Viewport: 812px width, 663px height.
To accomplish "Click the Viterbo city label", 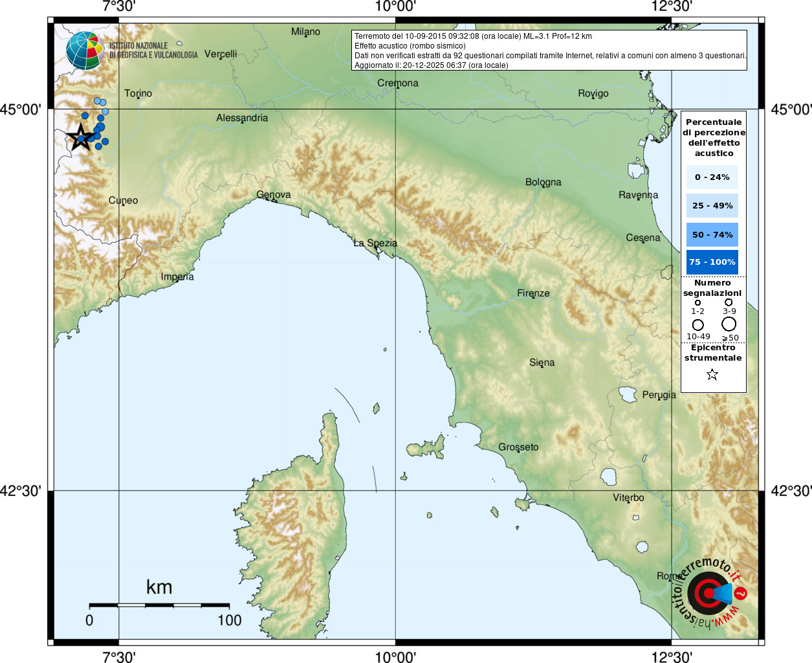I will pos(628,497).
